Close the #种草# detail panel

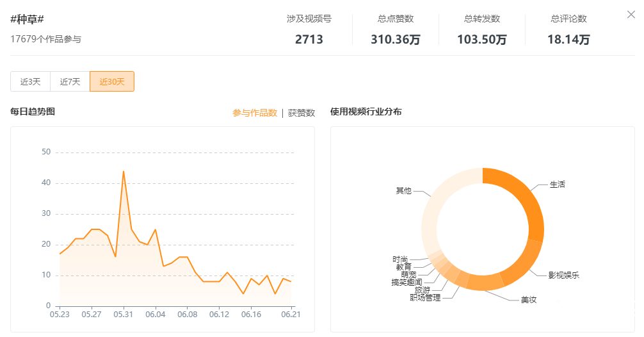coord(631,15)
